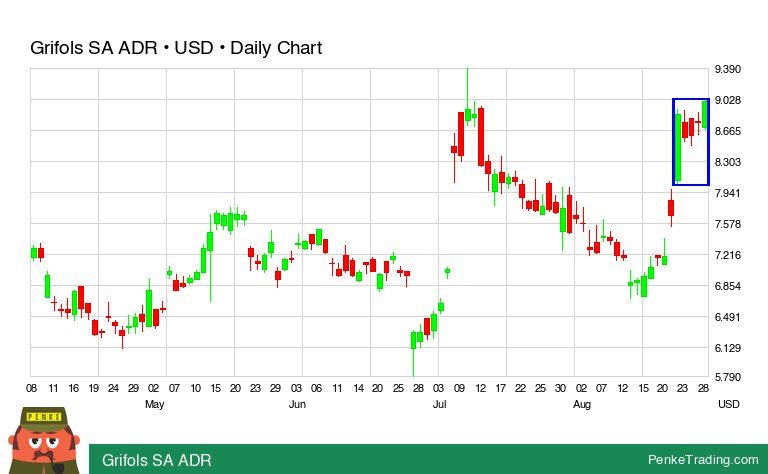Click the 7.941 price axis label
This screenshot has width=768, height=474.
pos(727,193)
